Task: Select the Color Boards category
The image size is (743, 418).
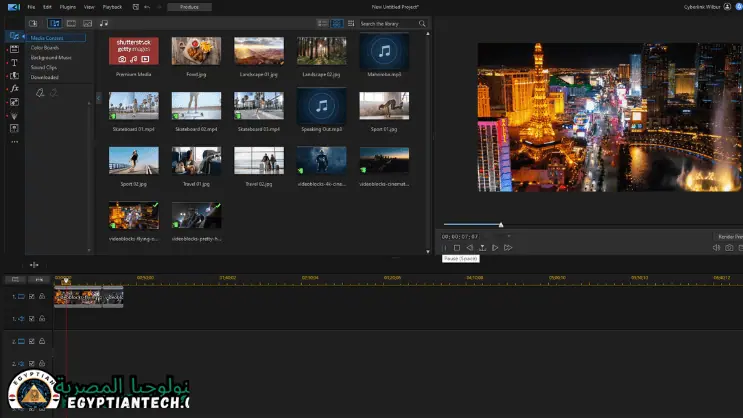Action: click(45, 47)
